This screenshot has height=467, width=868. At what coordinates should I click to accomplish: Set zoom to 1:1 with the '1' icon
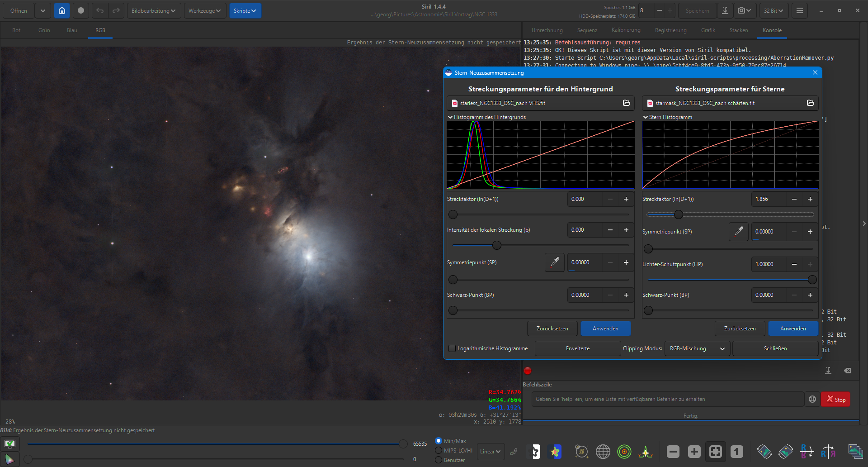point(737,451)
